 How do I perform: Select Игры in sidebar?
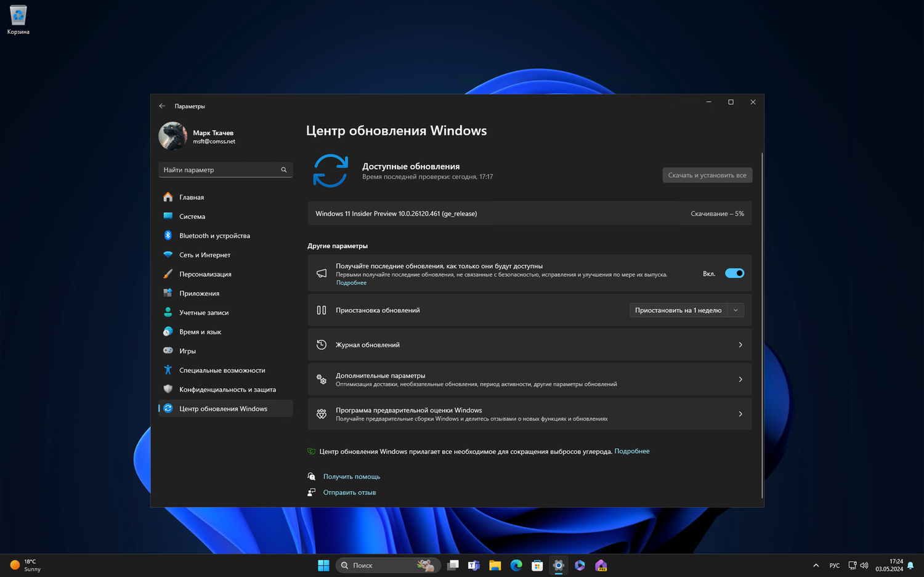pyautogui.click(x=225, y=351)
